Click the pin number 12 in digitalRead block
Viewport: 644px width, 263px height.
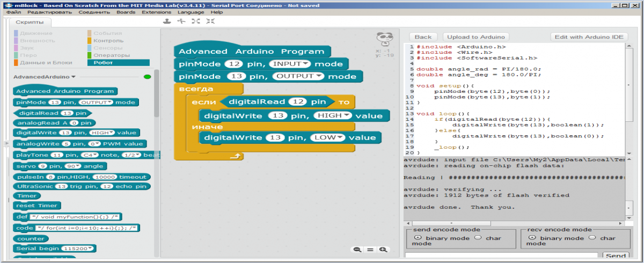[x=298, y=101]
